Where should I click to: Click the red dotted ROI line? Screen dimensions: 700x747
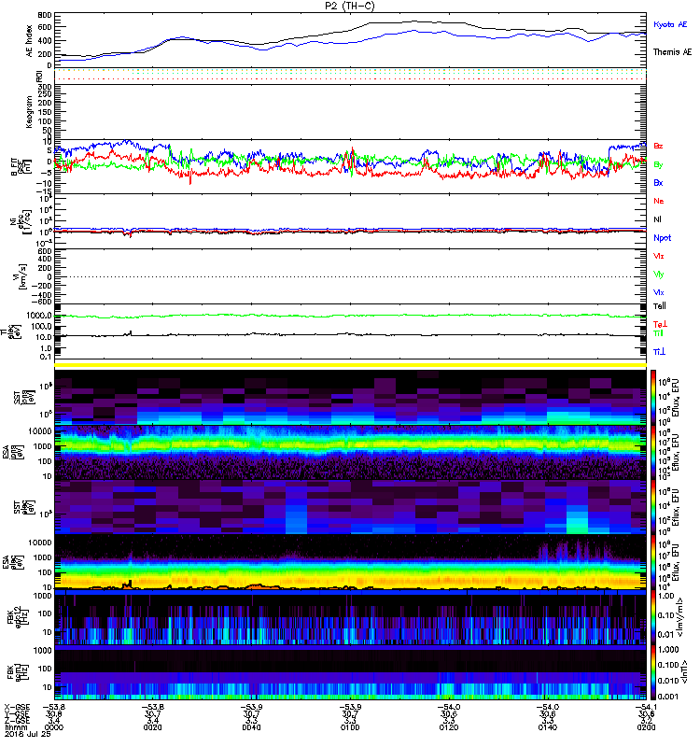[x=351, y=79]
